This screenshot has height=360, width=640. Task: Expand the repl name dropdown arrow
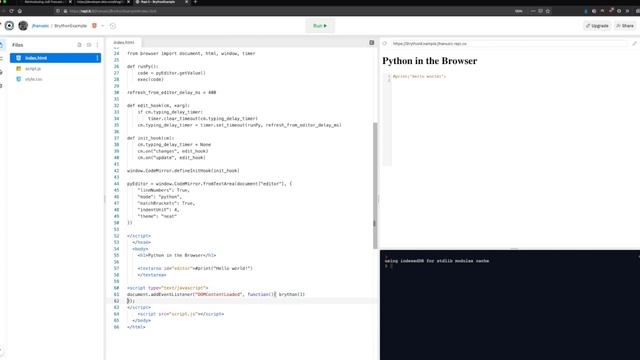(x=102, y=26)
